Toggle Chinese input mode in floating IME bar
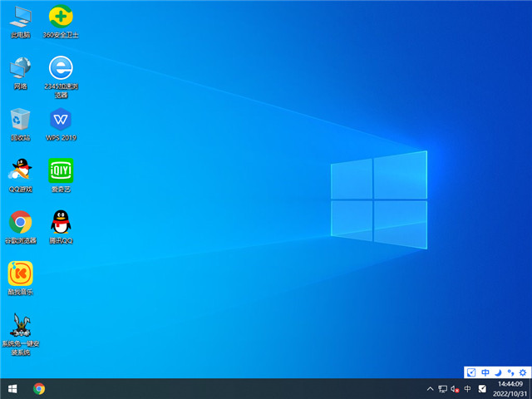The width and height of the screenshot is (532, 399). 485,372
